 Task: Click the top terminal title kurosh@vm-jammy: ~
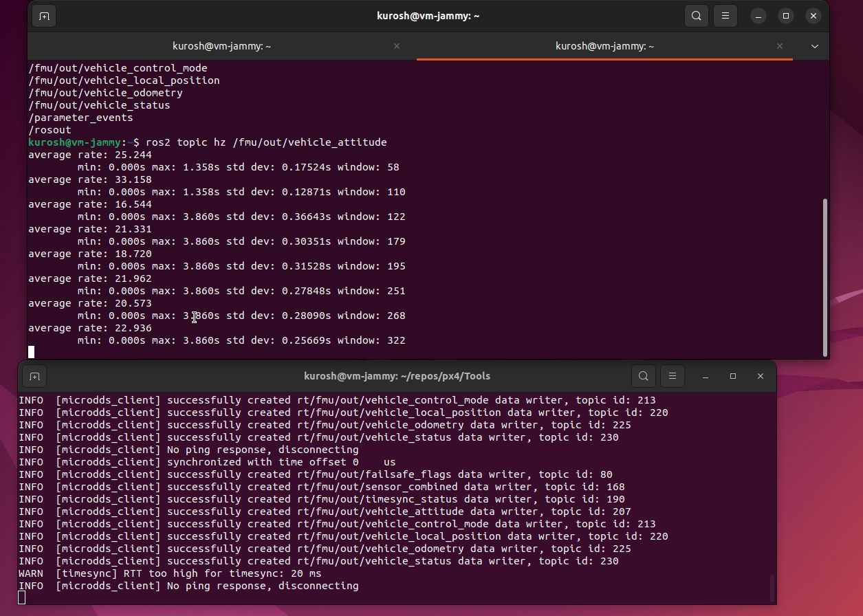(428, 16)
